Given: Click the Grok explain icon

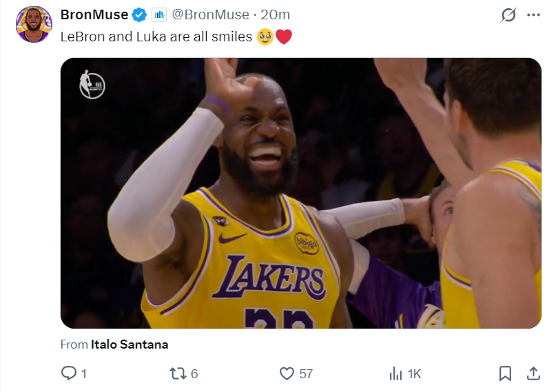Looking at the screenshot, I should coord(508,15).
